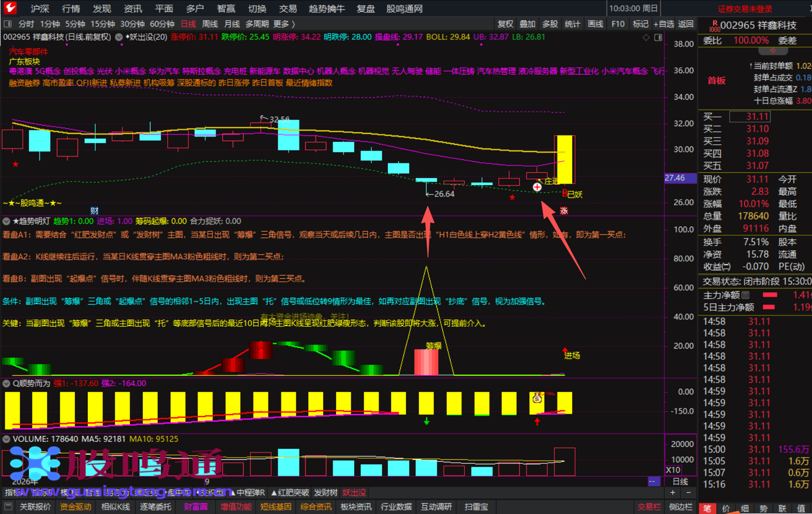Toggle 叠加 overlay mode
The height and width of the screenshot is (514, 812).
coord(528,24)
